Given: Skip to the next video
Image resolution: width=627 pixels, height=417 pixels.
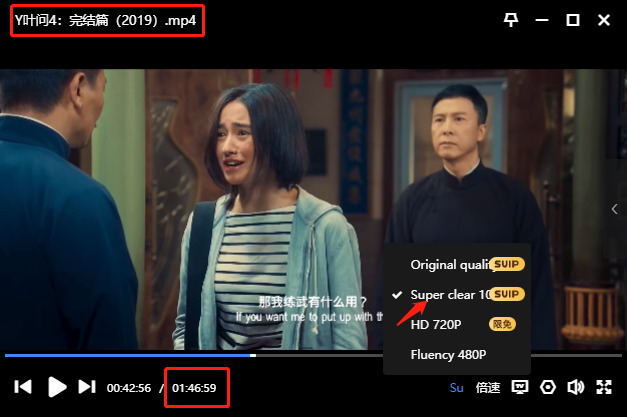Looking at the screenshot, I should pos(87,387).
